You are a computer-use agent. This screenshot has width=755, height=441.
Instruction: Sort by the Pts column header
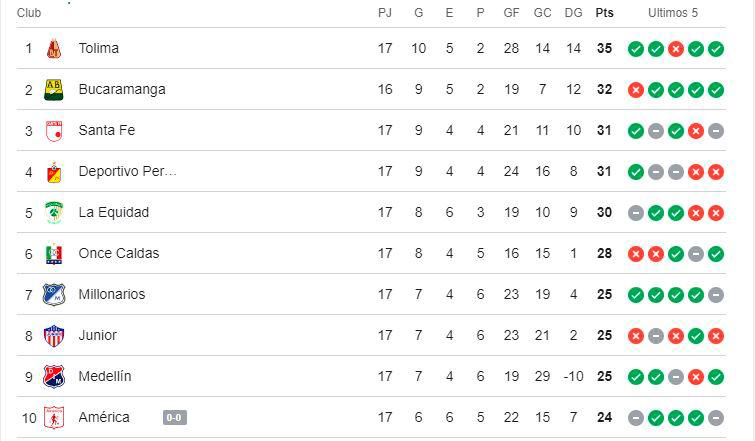(604, 13)
